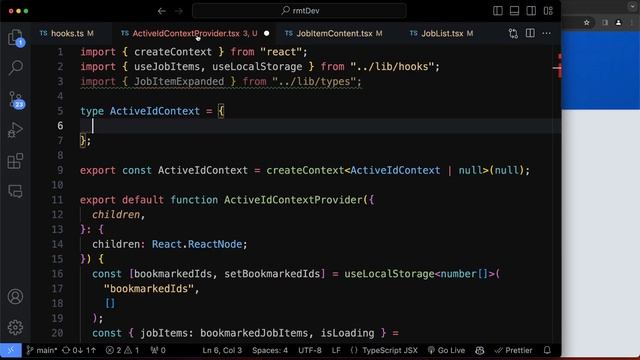
Task: Switch to the ActiveIdContextProvider.tsx tab
Action: tap(194, 33)
